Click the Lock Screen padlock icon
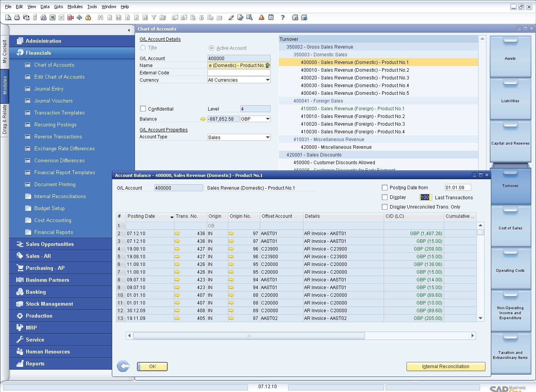536x392 pixels. pos(89,17)
